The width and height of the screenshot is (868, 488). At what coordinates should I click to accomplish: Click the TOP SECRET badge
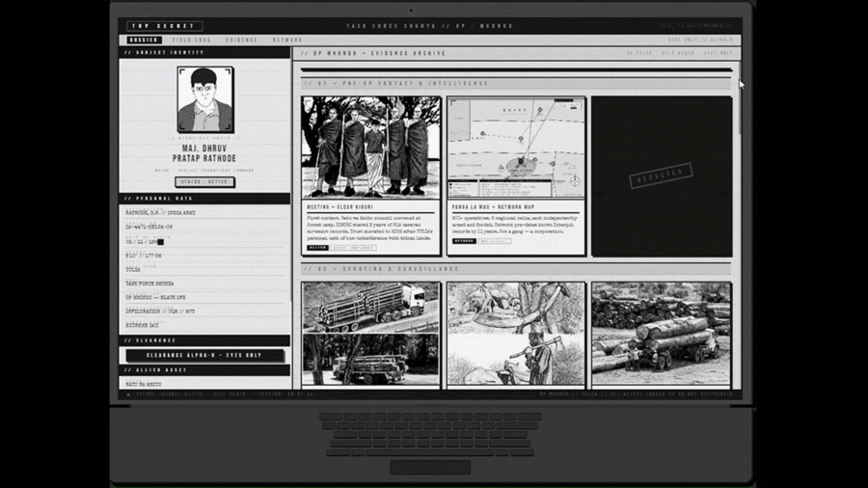coord(165,26)
